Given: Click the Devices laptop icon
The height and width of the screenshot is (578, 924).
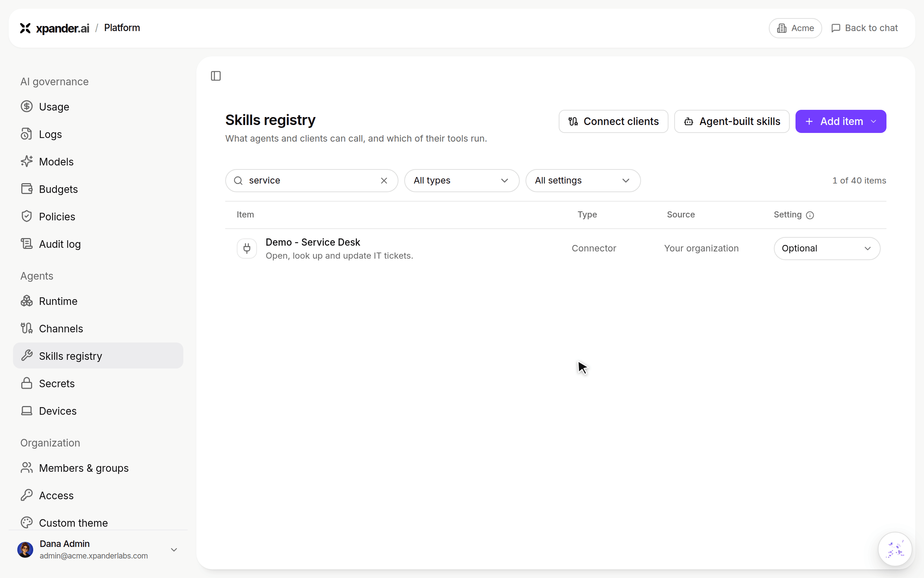Looking at the screenshot, I should (x=26, y=411).
